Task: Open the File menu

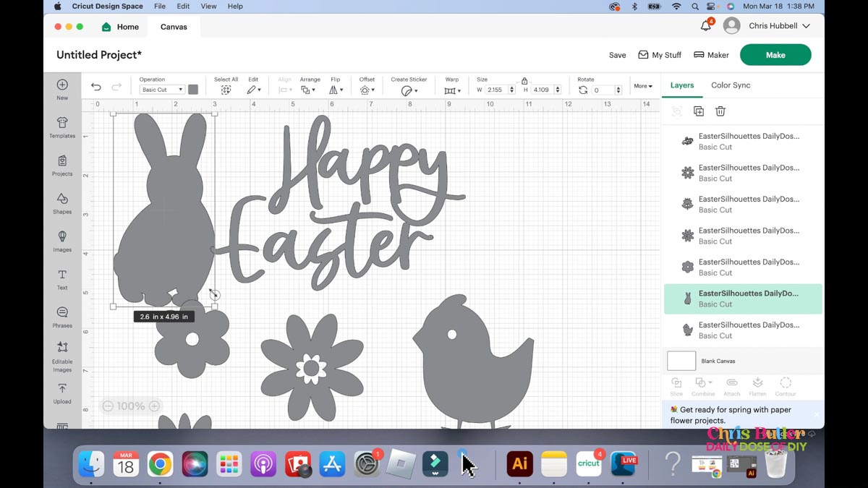Action: tap(160, 6)
